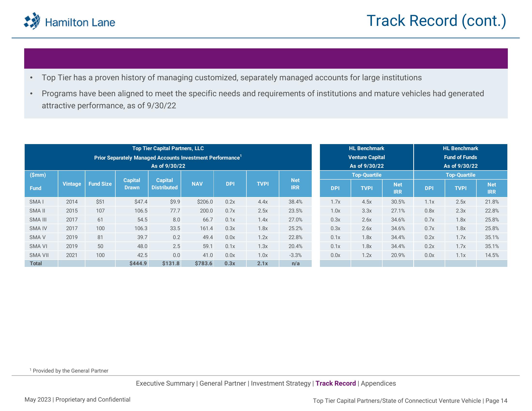The image size is (532, 411).
Task: Click the Executive Summary navigation item
Action: pyautogui.click(x=165, y=383)
